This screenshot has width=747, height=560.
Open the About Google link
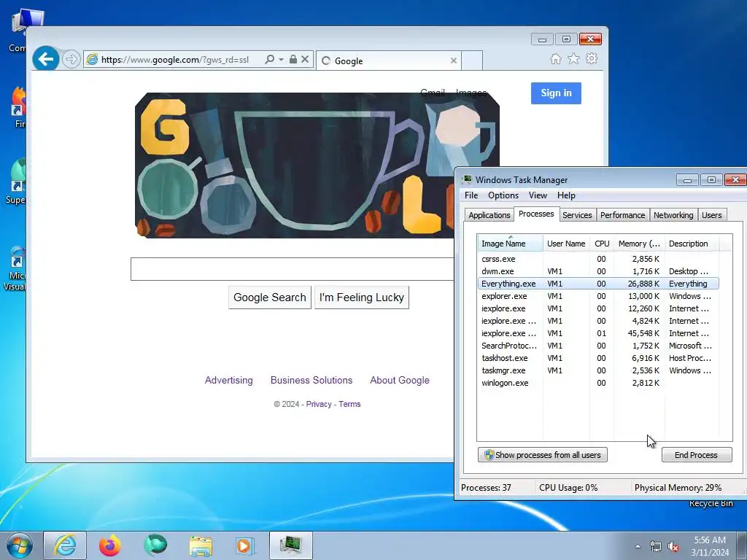click(x=400, y=380)
